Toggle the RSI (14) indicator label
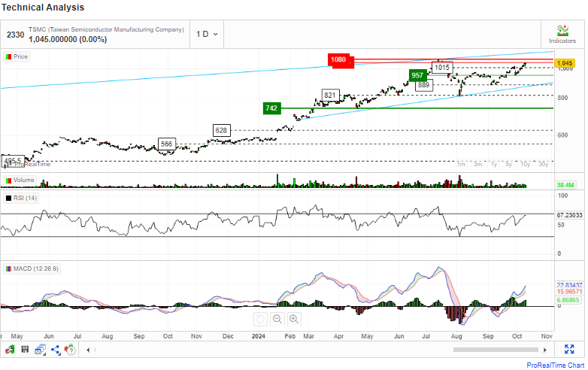This screenshot has height=370, width=588. point(21,198)
